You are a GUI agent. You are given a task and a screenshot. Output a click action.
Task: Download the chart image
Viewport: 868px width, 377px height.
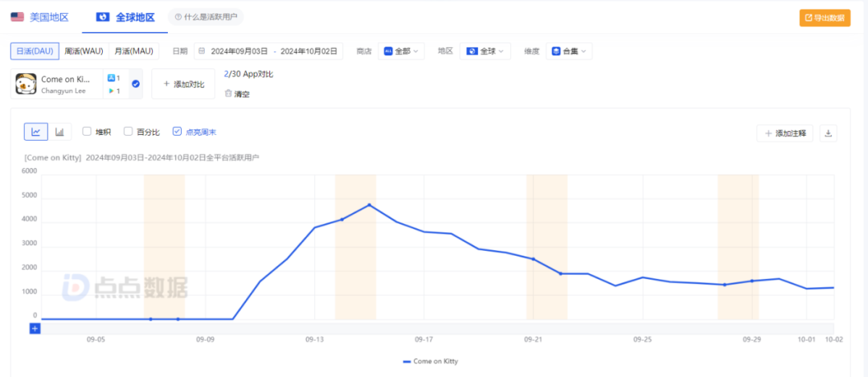coord(828,133)
